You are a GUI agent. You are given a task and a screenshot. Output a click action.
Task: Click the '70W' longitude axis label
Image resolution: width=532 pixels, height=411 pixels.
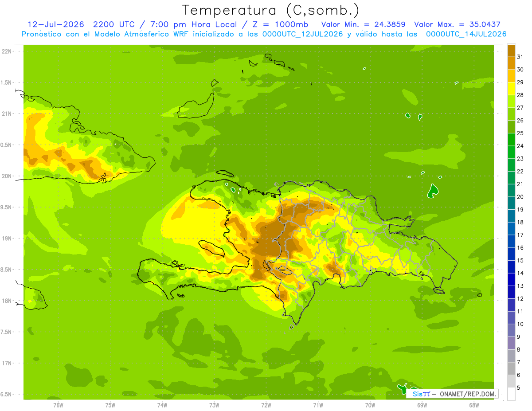tap(370, 405)
